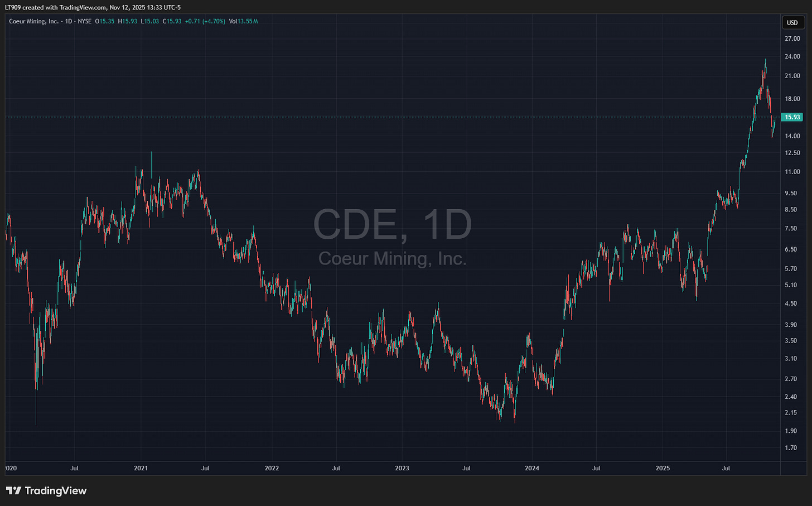This screenshot has height=506, width=812.
Task: Click the 2021 label on time axis
Action: tap(141, 468)
